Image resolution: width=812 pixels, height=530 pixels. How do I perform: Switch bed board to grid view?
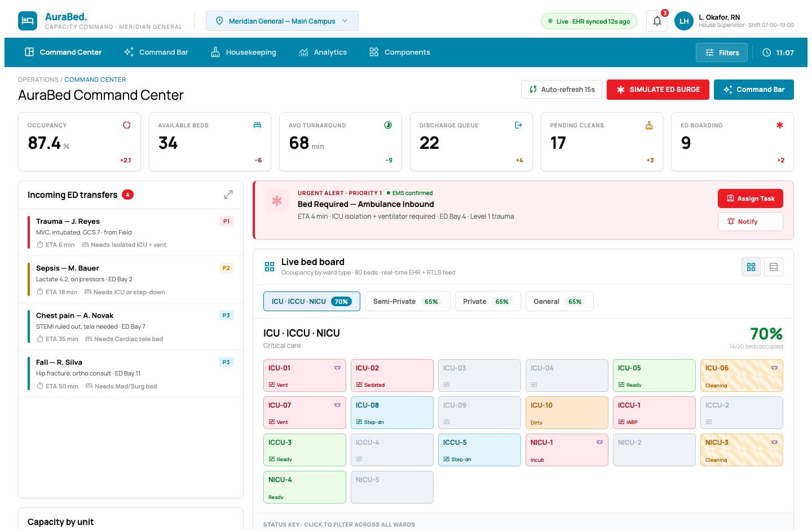[x=751, y=267]
